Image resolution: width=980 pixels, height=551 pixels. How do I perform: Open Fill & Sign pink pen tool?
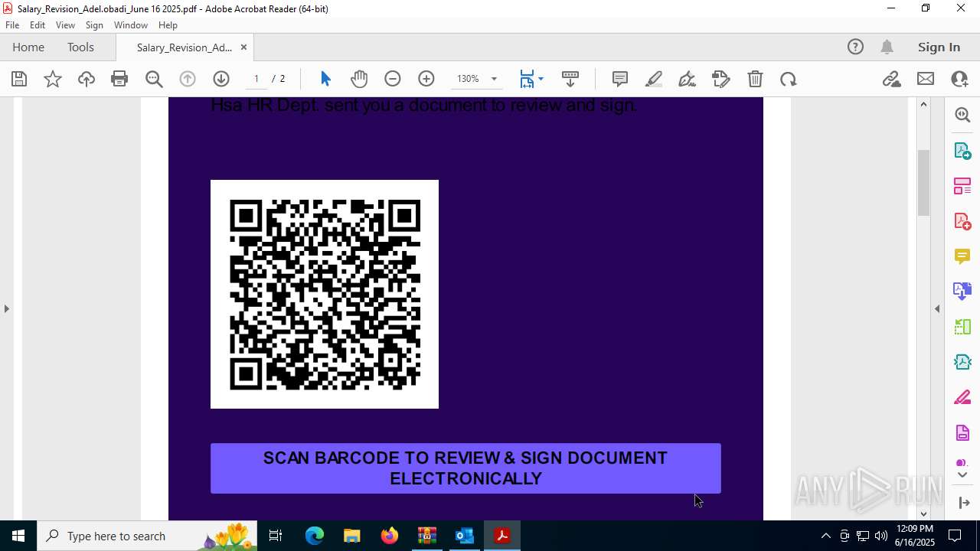[x=962, y=397]
